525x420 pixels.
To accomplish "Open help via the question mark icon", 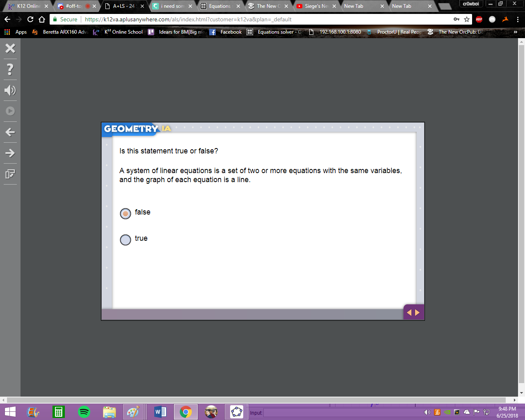I will 10,69.
